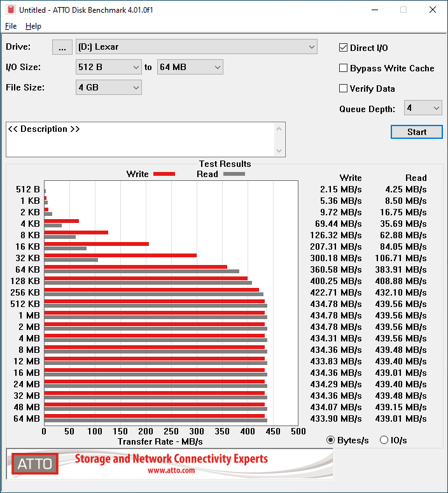The width and height of the screenshot is (448, 493).
Task: Click the Description scrollbar up arrow
Action: point(279,129)
